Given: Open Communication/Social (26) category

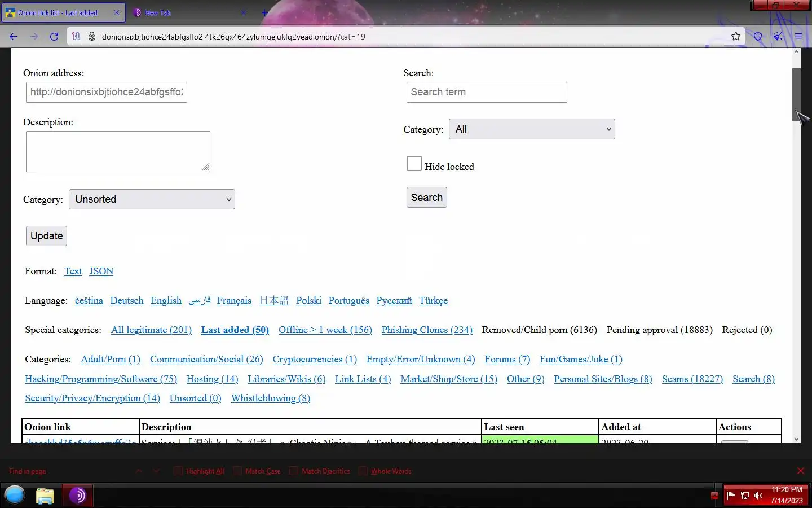Looking at the screenshot, I should [x=206, y=359].
